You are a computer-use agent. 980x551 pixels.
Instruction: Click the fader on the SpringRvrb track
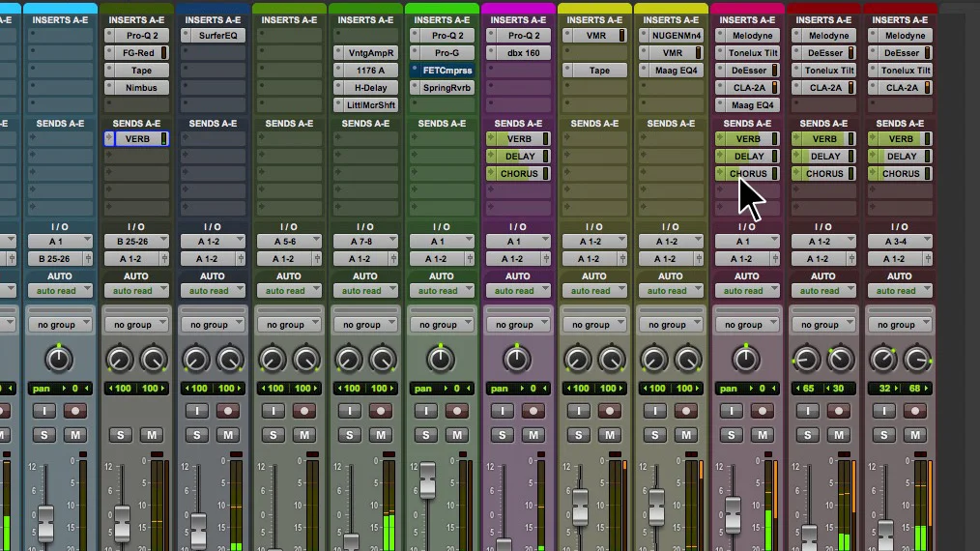[x=427, y=479]
